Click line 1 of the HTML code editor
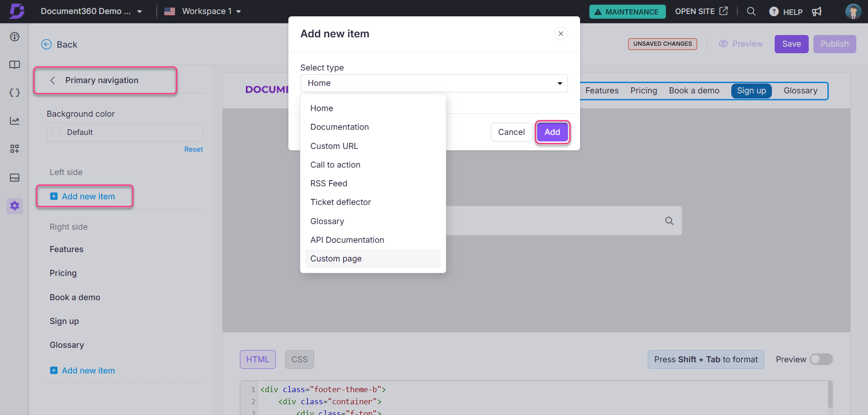Viewport: 868px width, 415px height. click(323, 389)
